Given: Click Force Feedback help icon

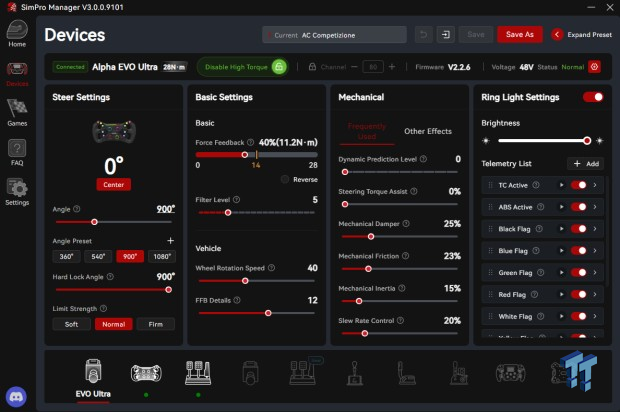Looking at the screenshot, I should point(250,142).
